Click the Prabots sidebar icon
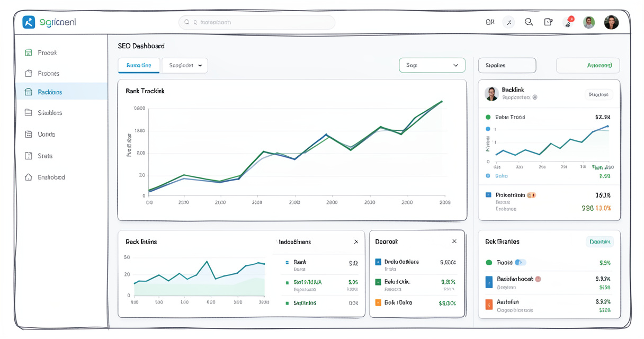644x339 pixels. [29, 73]
